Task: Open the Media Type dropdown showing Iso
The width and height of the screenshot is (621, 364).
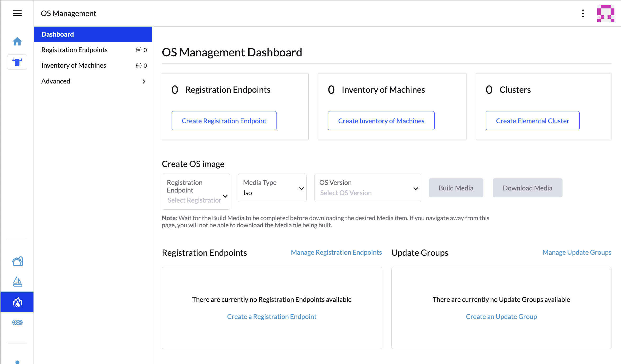Action: [272, 188]
